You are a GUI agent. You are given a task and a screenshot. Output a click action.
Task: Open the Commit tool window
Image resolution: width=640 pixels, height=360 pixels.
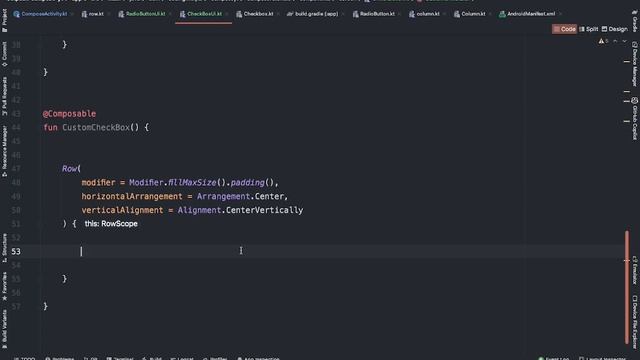click(4, 54)
